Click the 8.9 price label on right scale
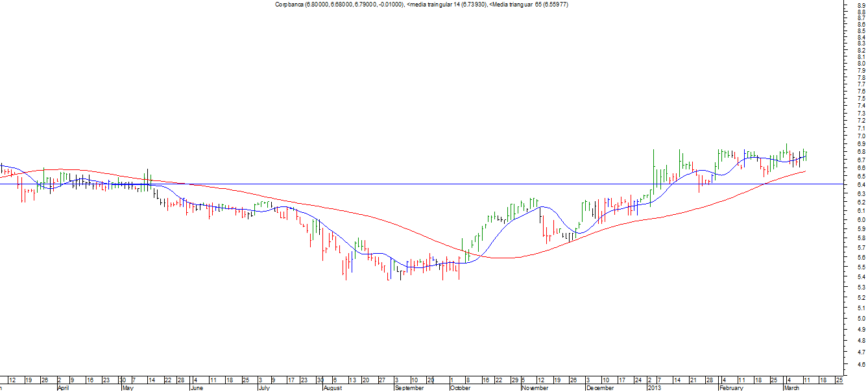 click(x=862, y=5)
